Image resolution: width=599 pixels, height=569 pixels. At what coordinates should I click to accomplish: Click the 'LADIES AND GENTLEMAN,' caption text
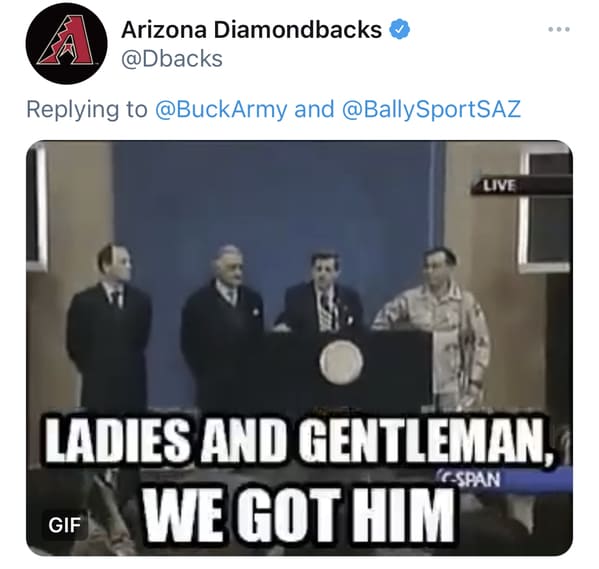tap(299, 439)
